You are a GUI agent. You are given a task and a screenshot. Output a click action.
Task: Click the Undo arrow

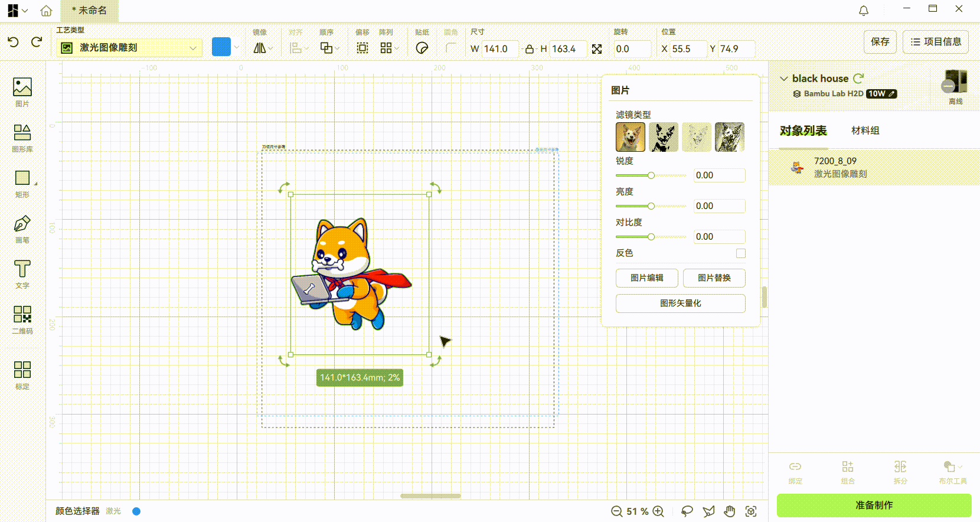[x=14, y=42]
